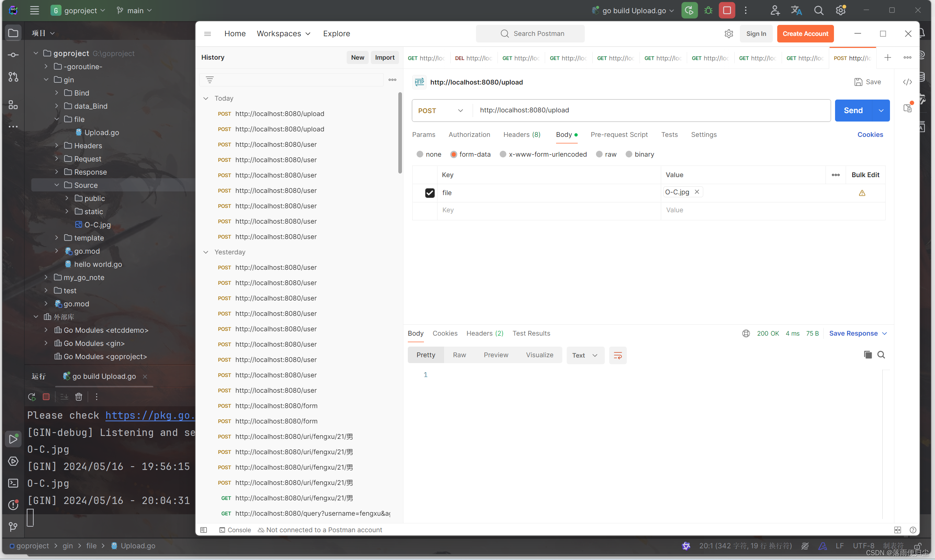Click the Bulk Edit link in Body

(865, 174)
